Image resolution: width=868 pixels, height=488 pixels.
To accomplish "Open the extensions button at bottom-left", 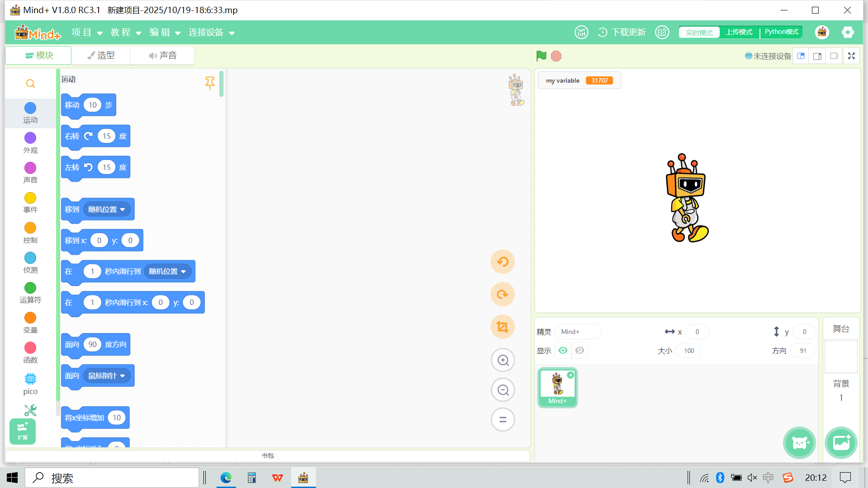I will click(23, 431).
